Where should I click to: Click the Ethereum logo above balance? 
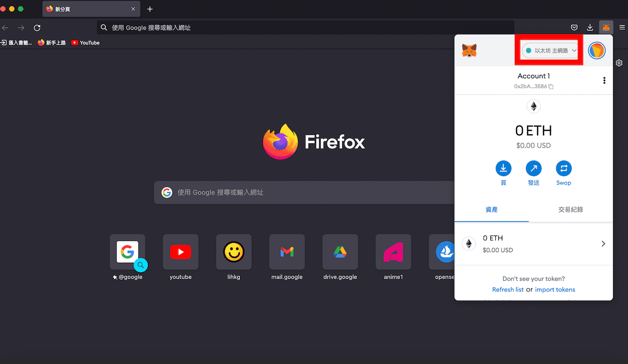pyautogui.click(x=534, y=106)
